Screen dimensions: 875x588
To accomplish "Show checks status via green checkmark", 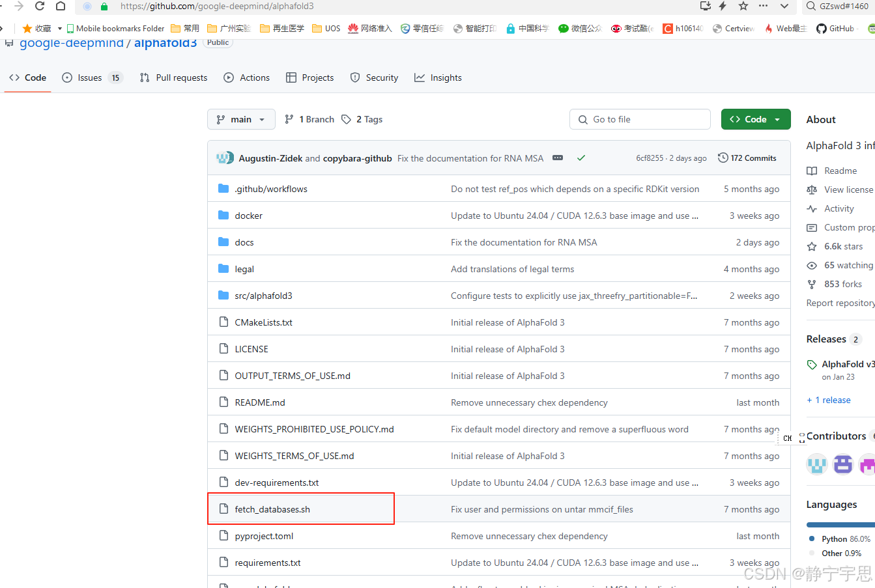I will [581, 158].
